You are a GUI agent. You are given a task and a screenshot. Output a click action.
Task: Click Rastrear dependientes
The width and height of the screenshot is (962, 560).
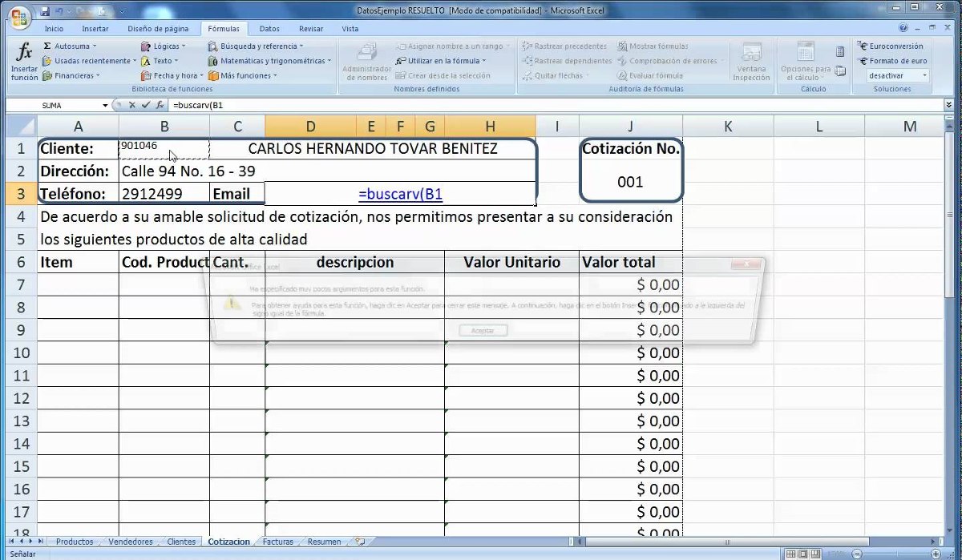tap(567, 61)
